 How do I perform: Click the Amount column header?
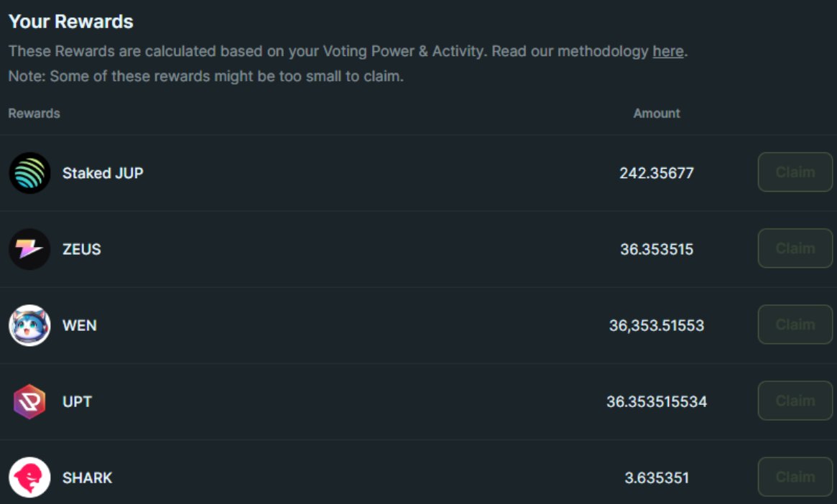[x=657, y=113]
